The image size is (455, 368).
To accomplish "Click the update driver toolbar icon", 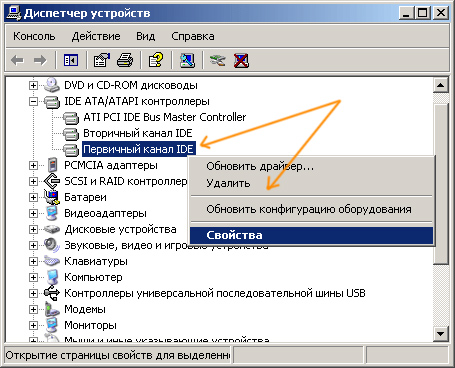I will coord(217,61).
